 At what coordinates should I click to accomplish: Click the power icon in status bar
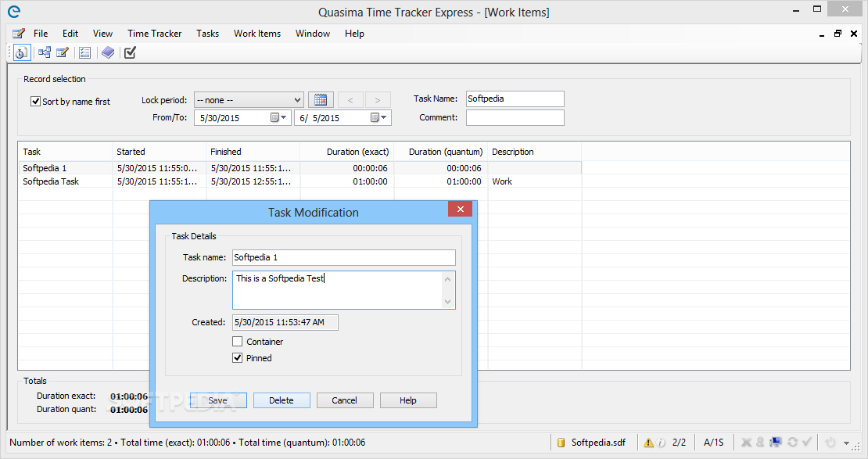(x=830, y=442)
